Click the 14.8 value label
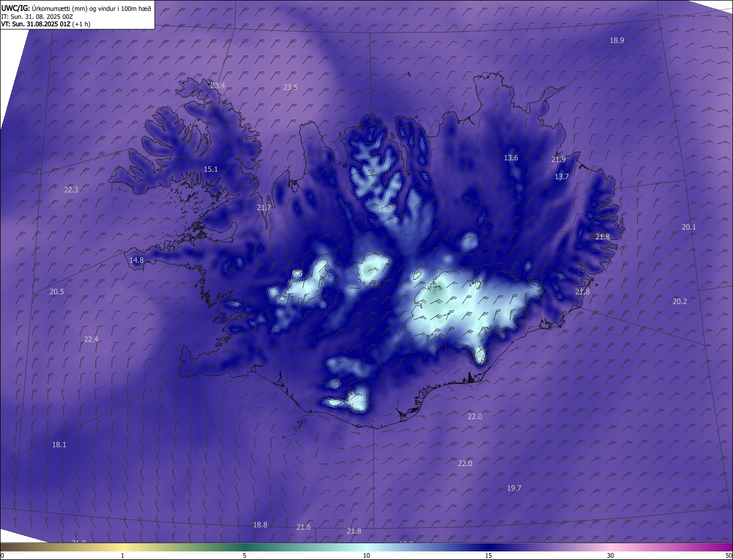 click(136, 260)
